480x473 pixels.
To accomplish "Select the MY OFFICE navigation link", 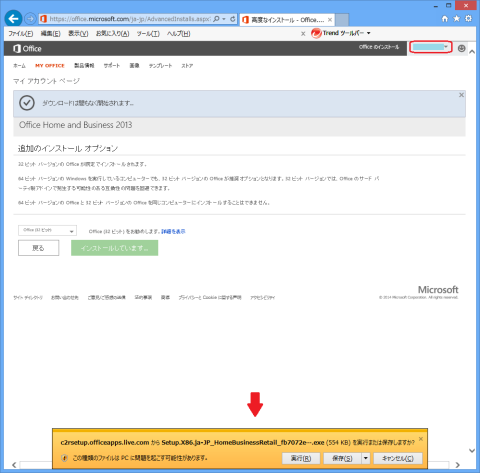I will (x=50, y=66).
